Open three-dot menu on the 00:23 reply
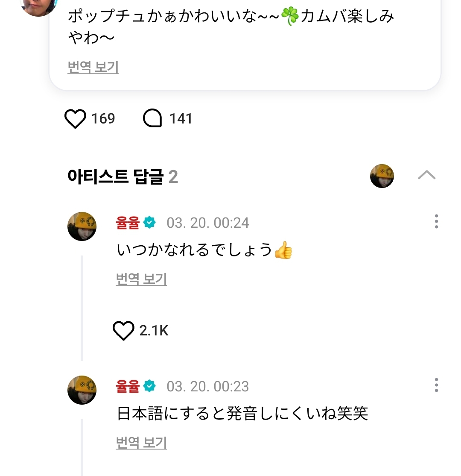The width and height of the screenshot is (461, 476). [436, 385]
